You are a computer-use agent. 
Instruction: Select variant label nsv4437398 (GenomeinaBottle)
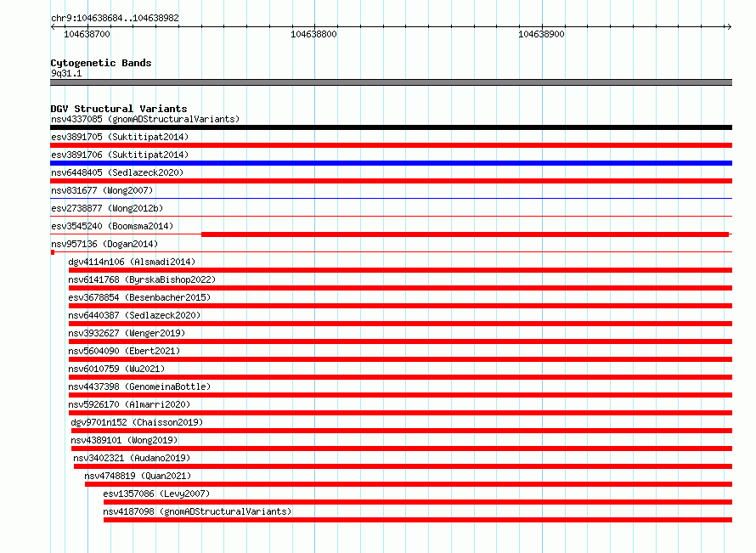pyautogui.click(x=139, y=387)
